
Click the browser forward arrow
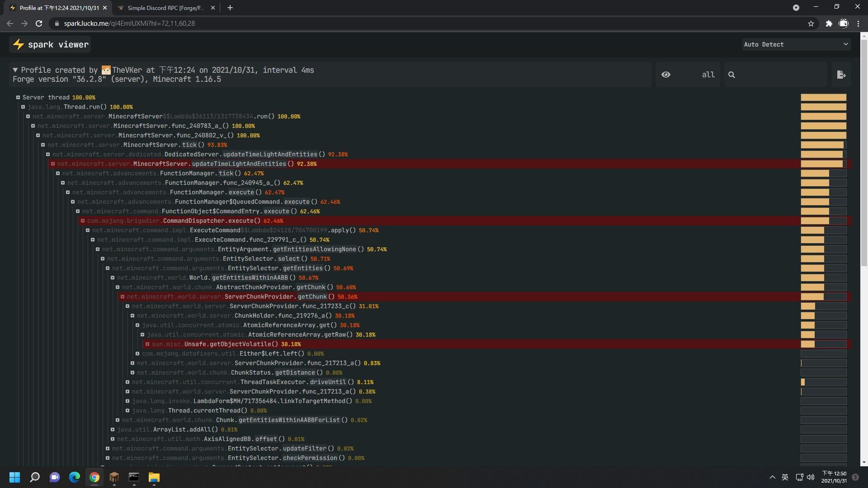point(24,23)
